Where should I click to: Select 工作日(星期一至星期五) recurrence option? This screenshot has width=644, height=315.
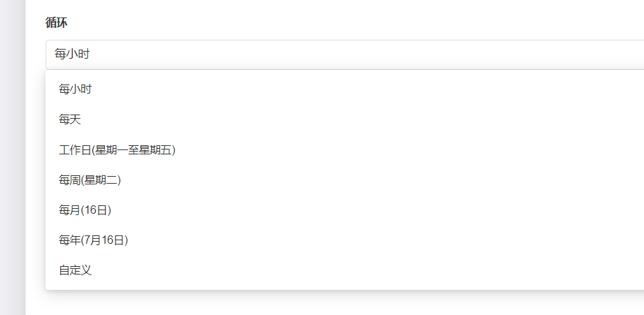(117, 149)
